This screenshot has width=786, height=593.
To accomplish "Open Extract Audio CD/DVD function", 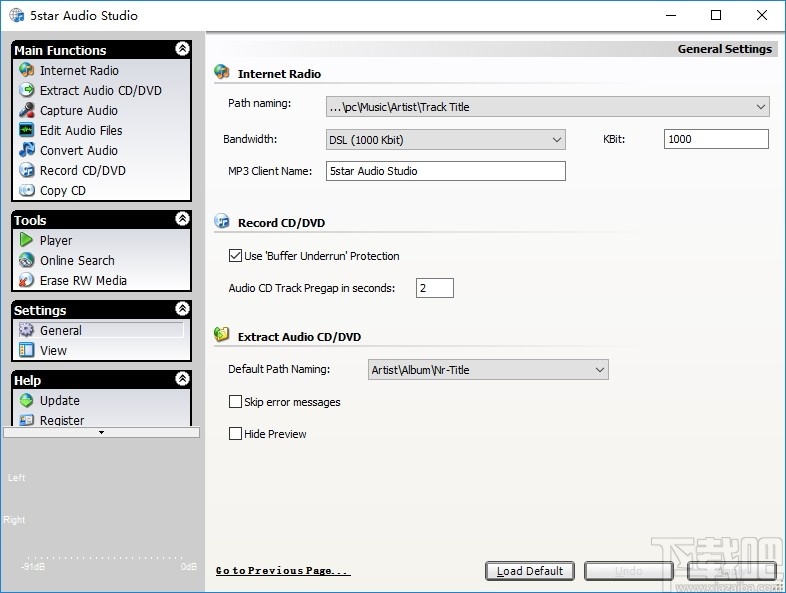I will coord(101,90).
